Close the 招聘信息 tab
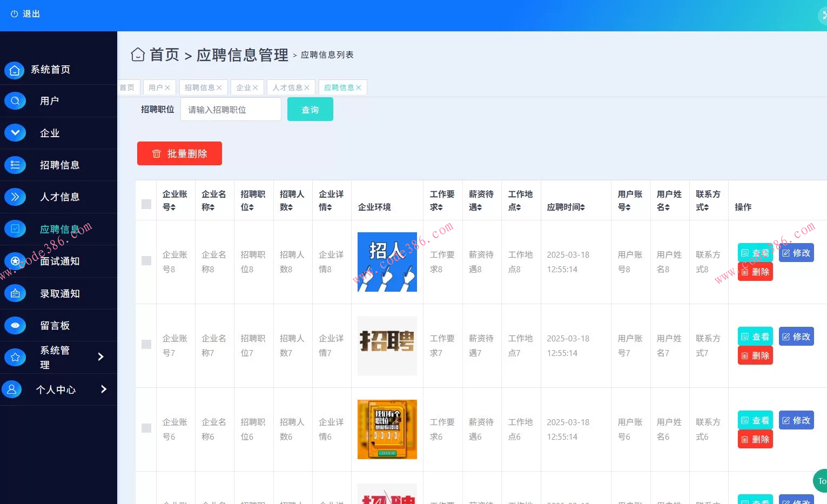The image size is (827, 504). click(x=220, y=87)
